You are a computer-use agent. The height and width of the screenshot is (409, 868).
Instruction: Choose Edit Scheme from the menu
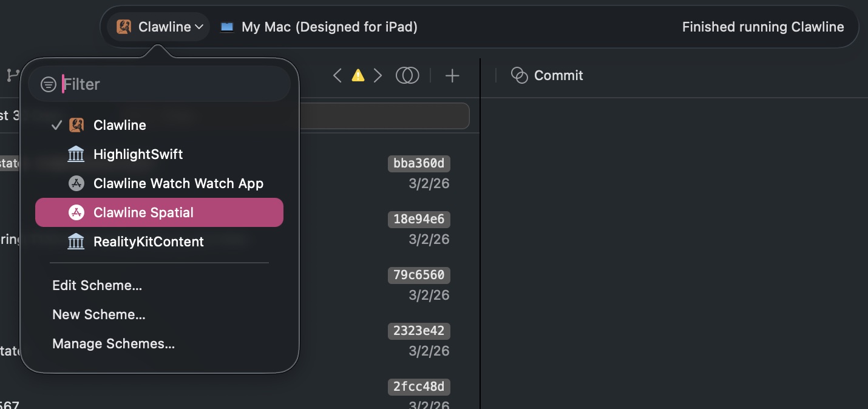pos(97,285)
